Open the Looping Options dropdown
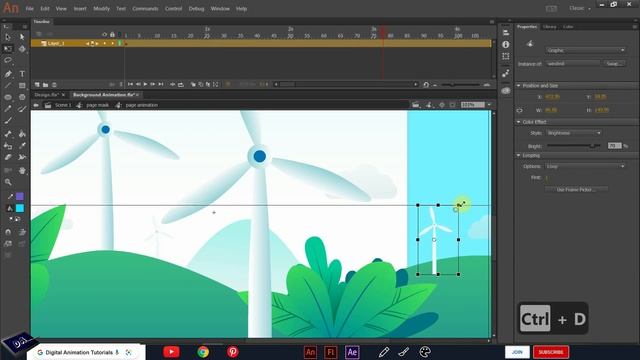The image size is (640, 360). [x=585, y=167]
